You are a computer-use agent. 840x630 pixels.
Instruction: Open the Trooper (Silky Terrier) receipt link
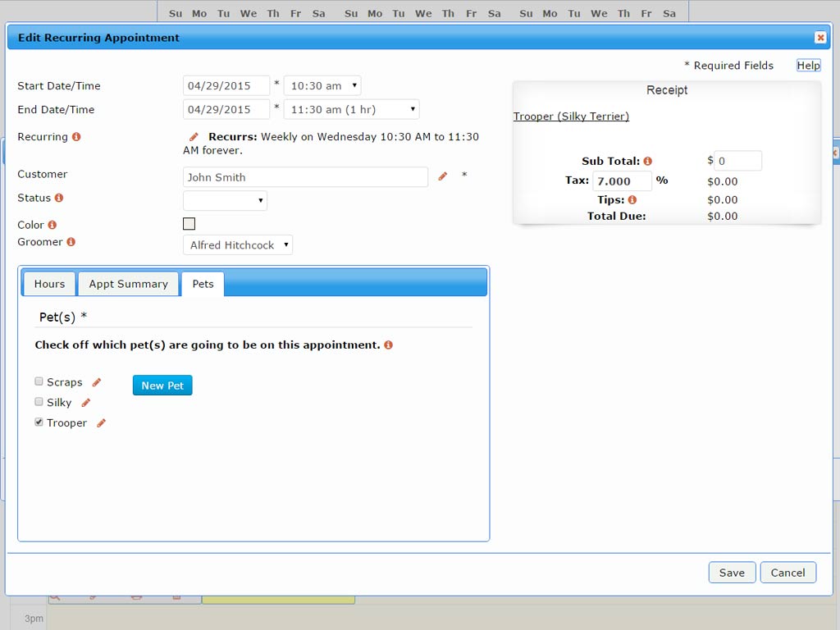pyautogui.click(x=573, y=116)
